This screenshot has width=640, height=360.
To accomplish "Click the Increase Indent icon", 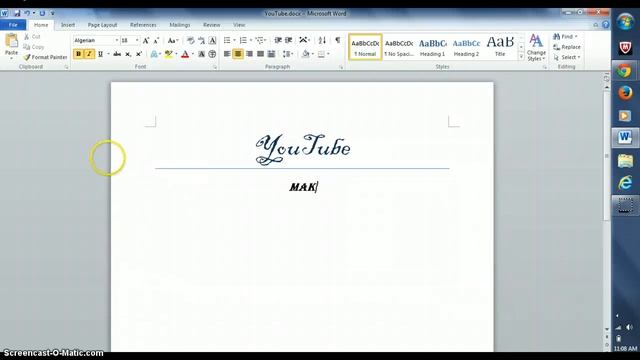I will [289, 40].
